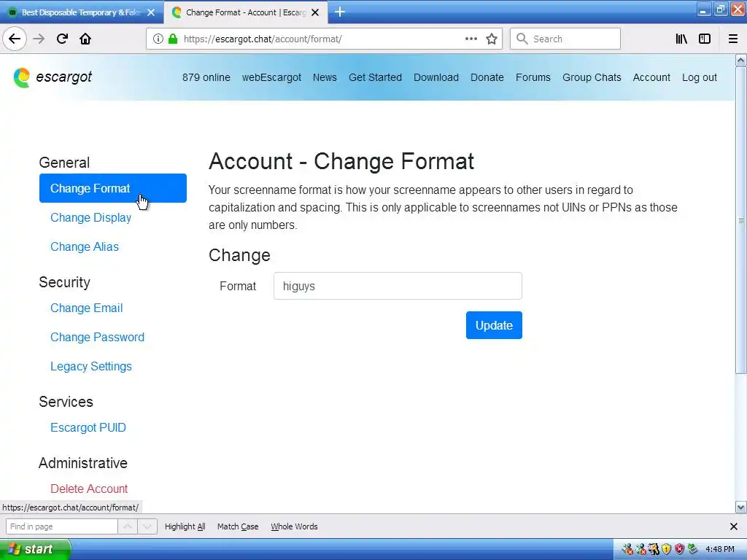
Task: Visit the Donate page
Action: (x=487, y=77)
